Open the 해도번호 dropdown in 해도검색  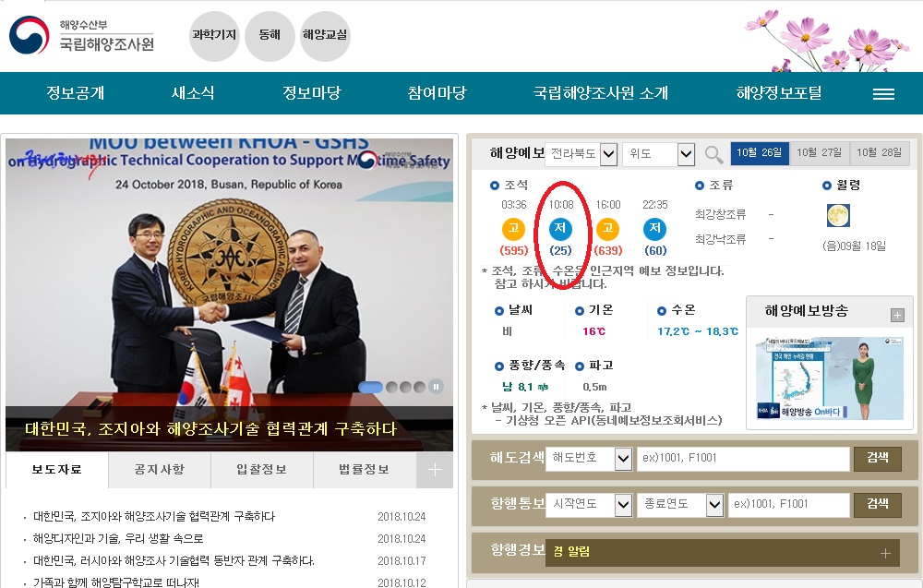pos(588,459)
